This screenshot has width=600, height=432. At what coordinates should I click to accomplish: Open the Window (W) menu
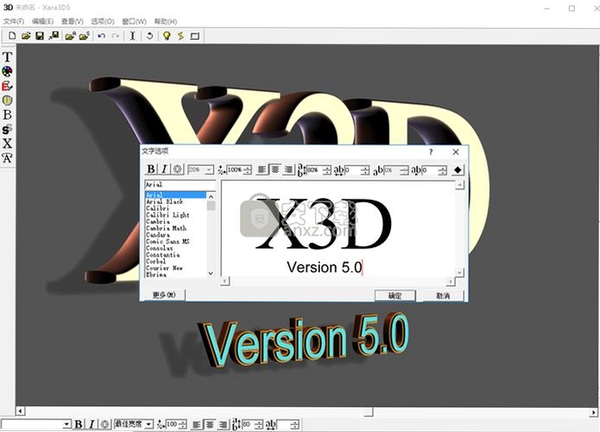tap(134, 21)
